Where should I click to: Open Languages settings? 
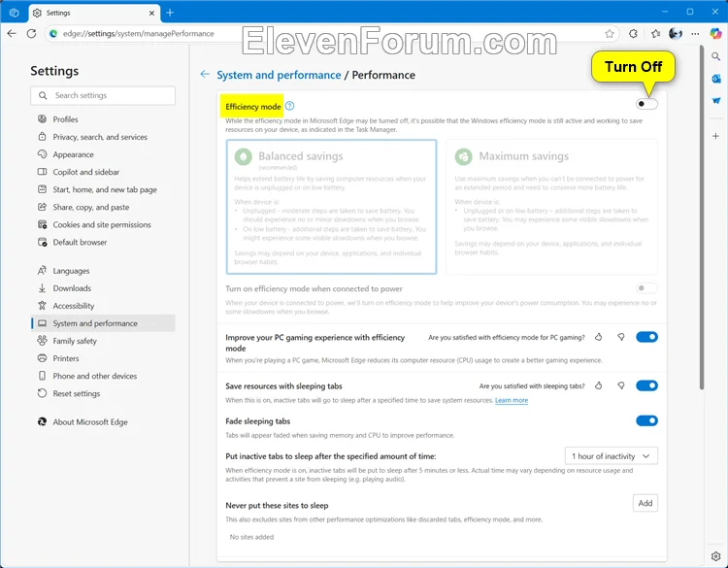click(x=103, y=271)
